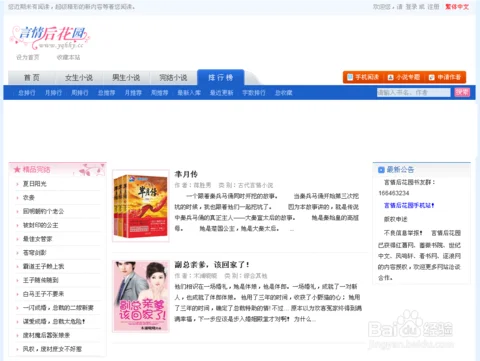Open 字数排行 in the blue submenu
Image resolution: width=480 pixels, height=361 pixels.
click(x=254, y=93)
